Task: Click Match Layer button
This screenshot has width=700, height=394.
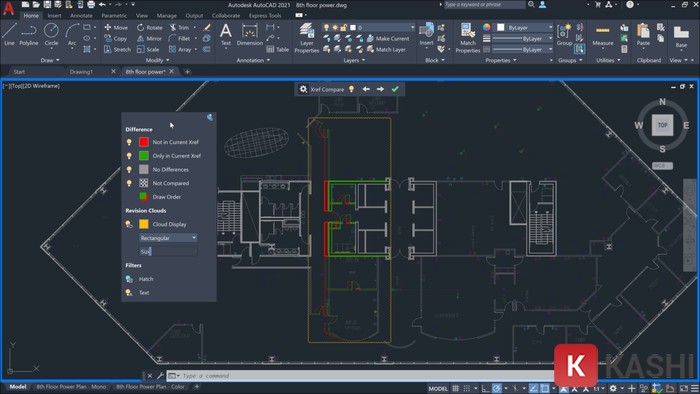Action: tap(386, 50)
